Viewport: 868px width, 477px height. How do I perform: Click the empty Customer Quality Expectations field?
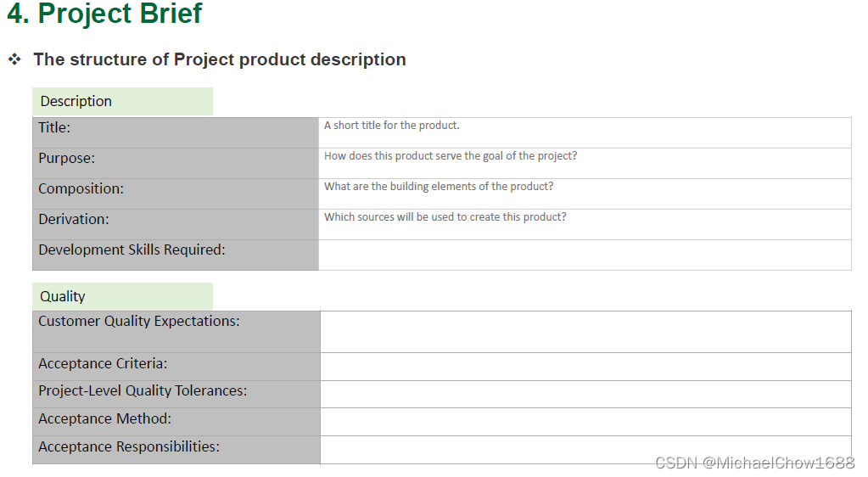(x=585, y=331)
